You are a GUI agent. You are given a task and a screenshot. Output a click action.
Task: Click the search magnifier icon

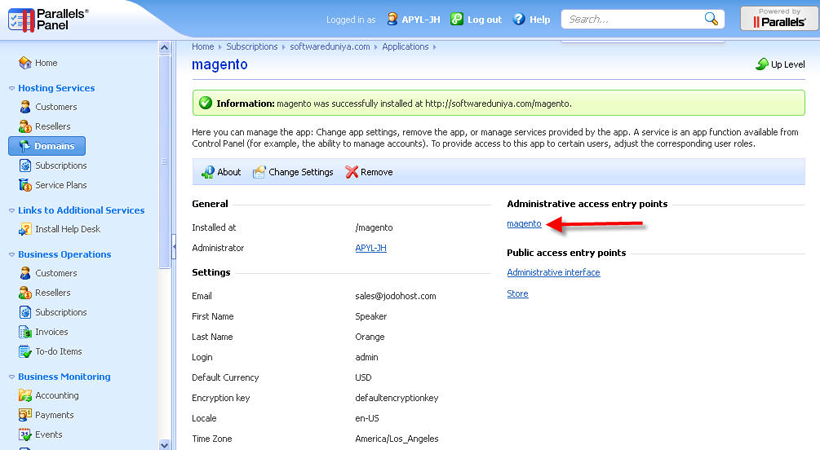coord(711,19)
